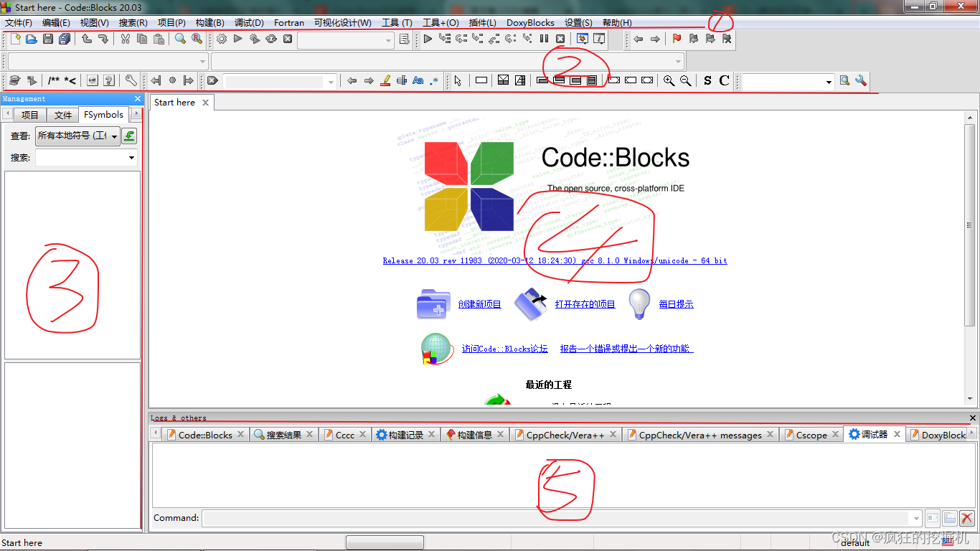
Task: Click the Replace icon next to Find
Action: pyautogui.click(x=197, y=39)
